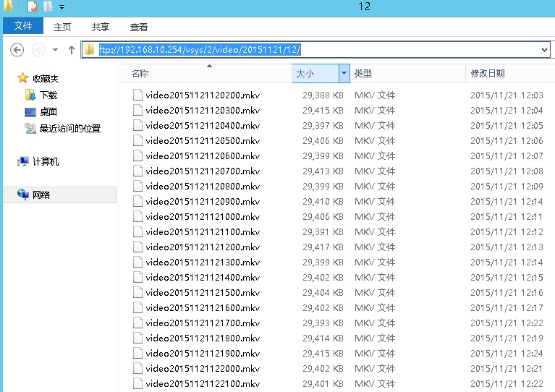Screen dimensions: 555x392
Task: Select 收藏夹 in the navigation pane
Action: click(46, 78)
